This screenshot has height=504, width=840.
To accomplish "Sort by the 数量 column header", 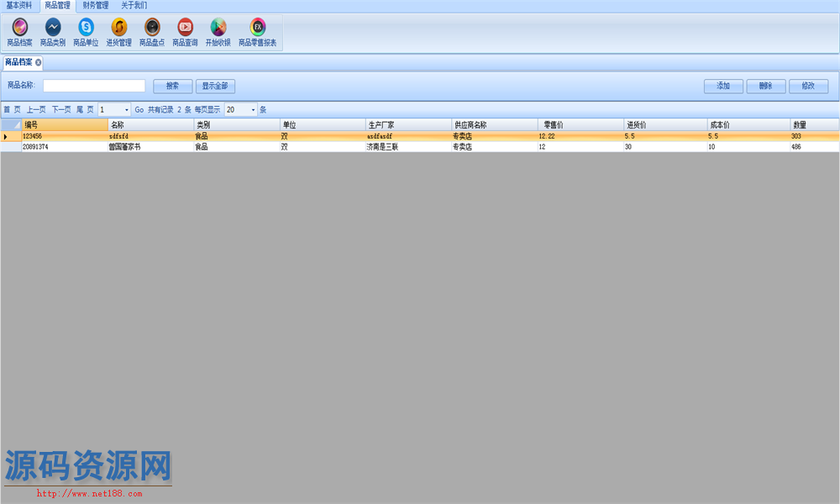I will click(x=815, y=125).
